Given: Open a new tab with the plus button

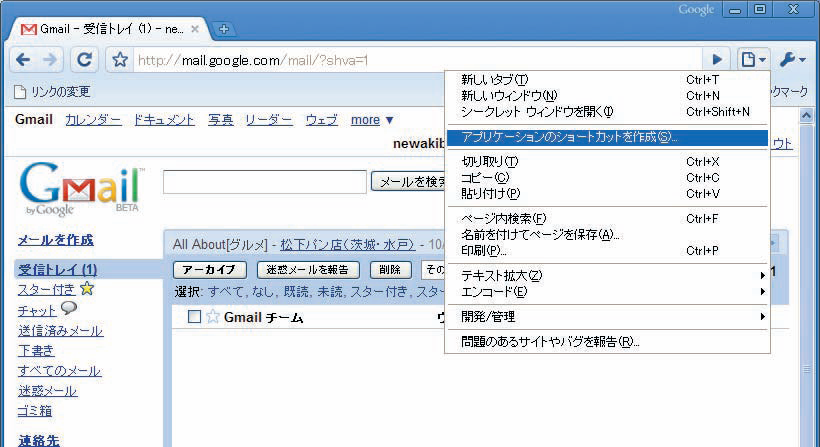Looking at the screenshot, I should [x=224, y=29].
